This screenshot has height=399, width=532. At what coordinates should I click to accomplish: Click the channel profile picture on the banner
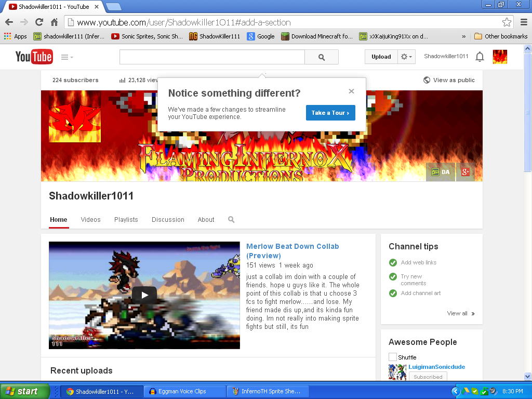pos(75,116)
